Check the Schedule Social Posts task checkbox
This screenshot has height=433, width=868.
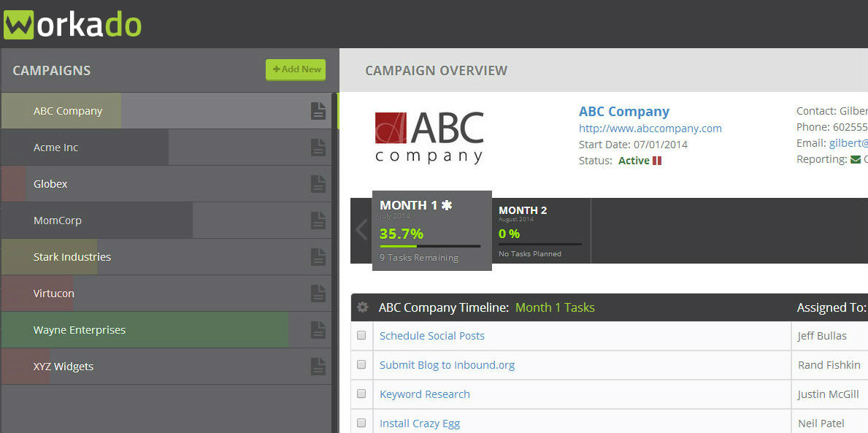pos(361,335)
